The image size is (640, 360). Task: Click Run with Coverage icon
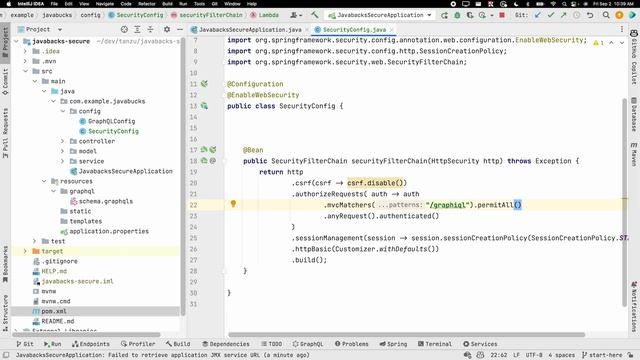pos(470,15)
